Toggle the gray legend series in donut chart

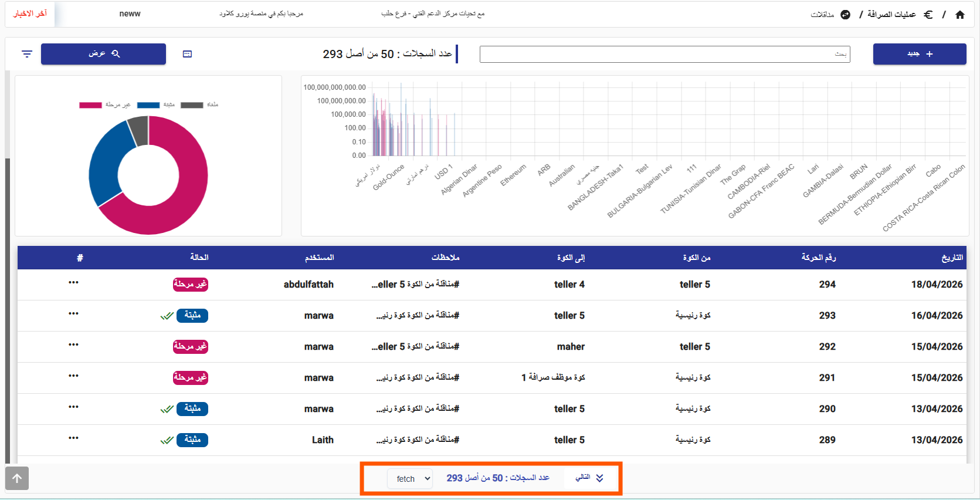coord(192,105)
